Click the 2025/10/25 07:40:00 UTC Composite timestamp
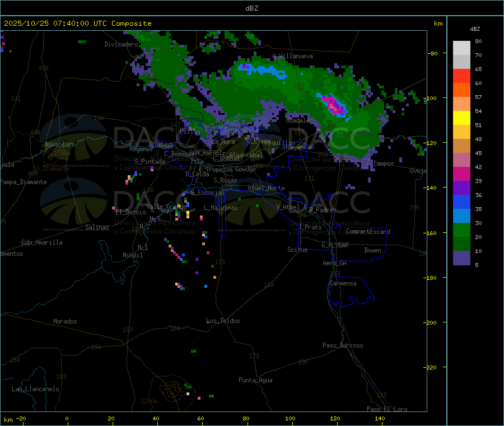The width and height of the screenshot is (504, 426). 77,24
